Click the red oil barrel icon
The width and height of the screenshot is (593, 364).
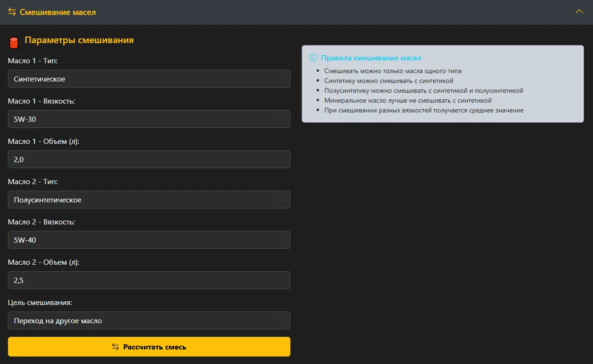[x=14, y=42]
